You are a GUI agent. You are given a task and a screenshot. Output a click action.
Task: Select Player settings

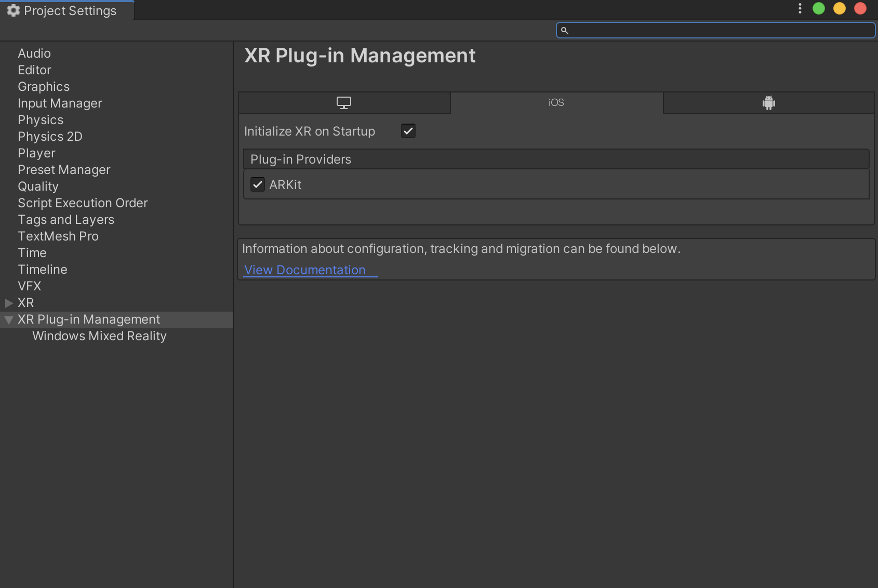(36, 153)
